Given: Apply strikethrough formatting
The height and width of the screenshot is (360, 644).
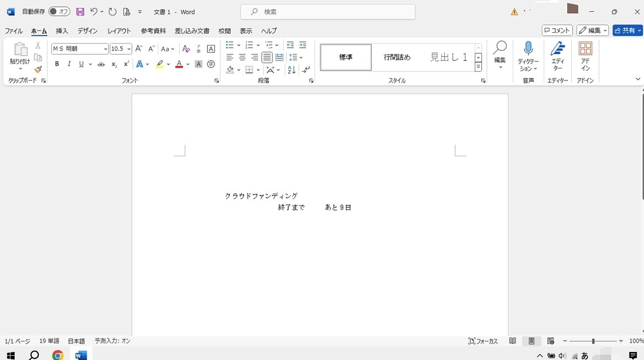Looking at the screenshot, I should pos(101,64).
